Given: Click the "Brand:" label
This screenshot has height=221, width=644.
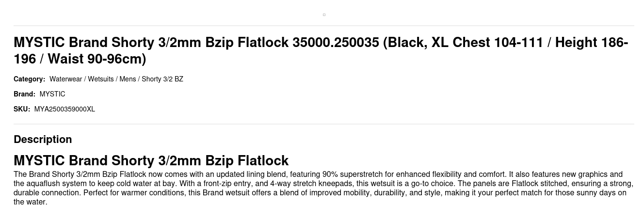Looking at the screenshot, I should [24, 94].
